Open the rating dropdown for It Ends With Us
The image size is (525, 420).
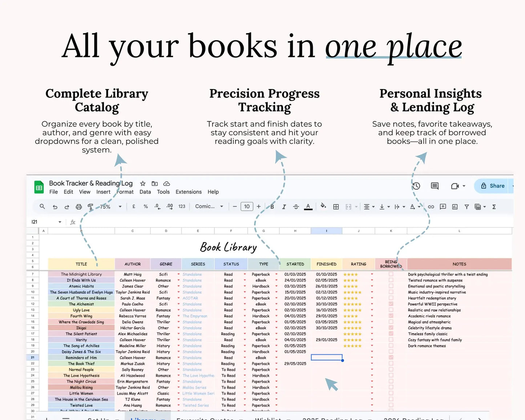pos(372,280)
